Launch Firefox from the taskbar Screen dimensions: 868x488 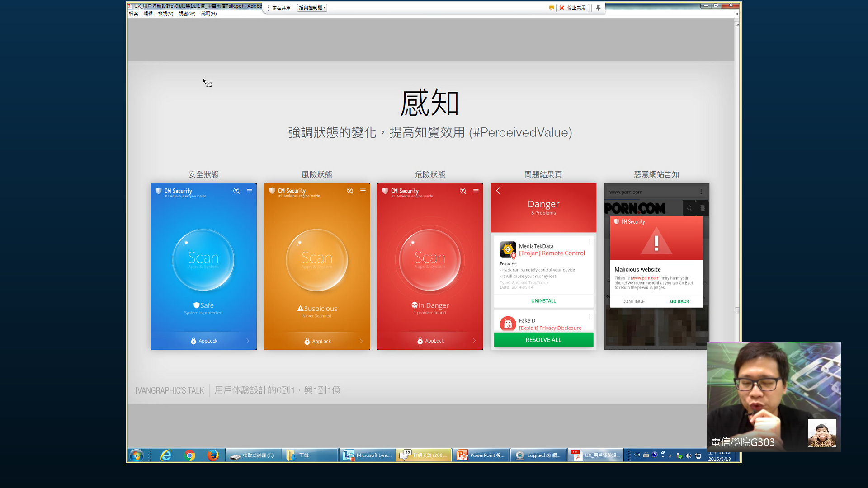[x=212, y=455]
